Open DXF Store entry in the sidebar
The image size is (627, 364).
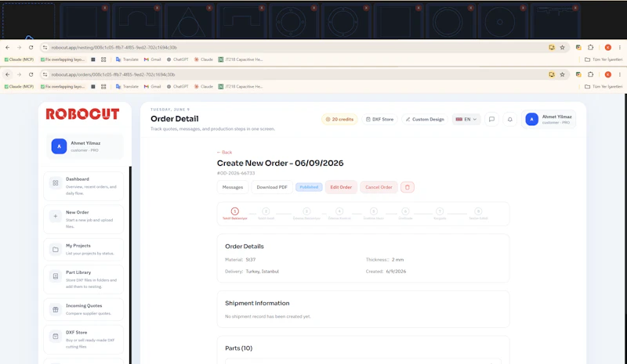click(84, 339)
